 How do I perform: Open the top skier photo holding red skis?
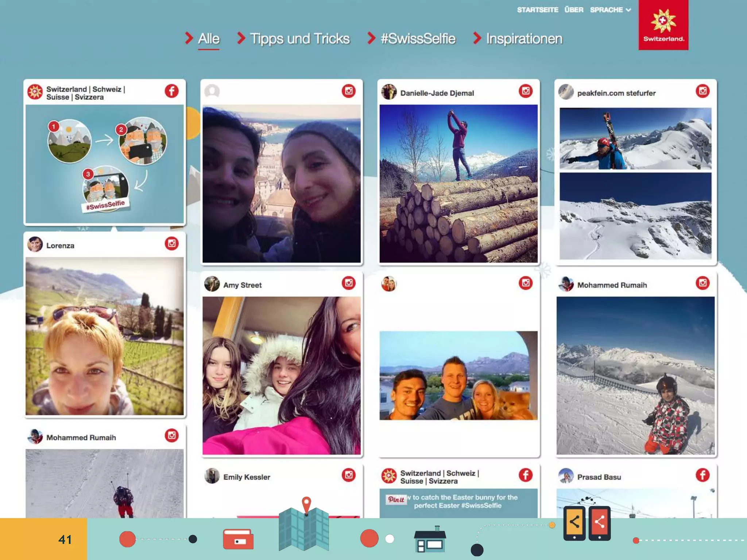635,139
